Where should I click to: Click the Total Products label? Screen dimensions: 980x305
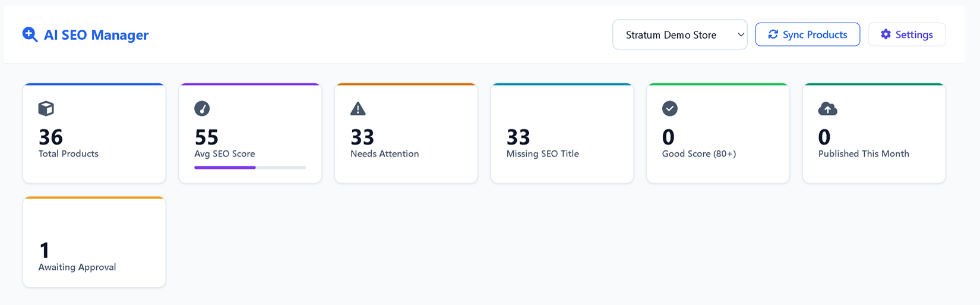pos(68,153)
